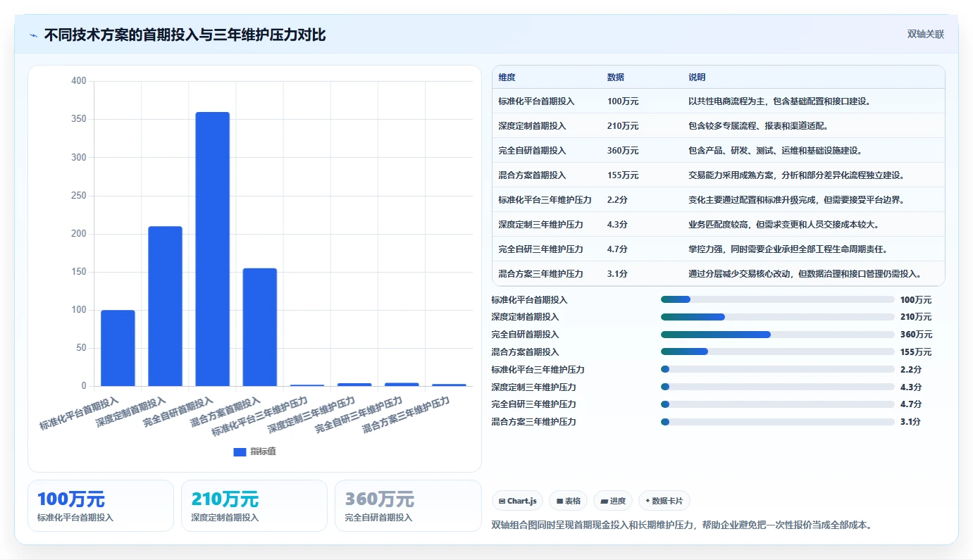The height and width of the screenshot is (560, 973).
Task: Click 完全自研三年维护压力 table row name
Action: click(x=540, y=249)
